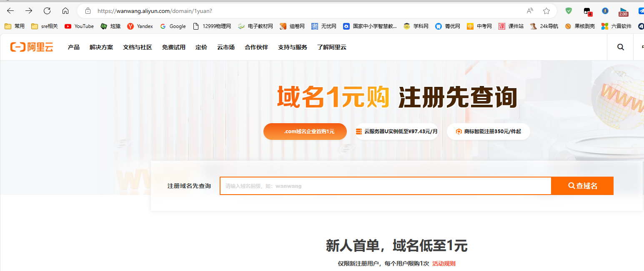This screenshot has height=271, width=644.
Task: Open the 云市场 navigation item
Action: [226, 47]
